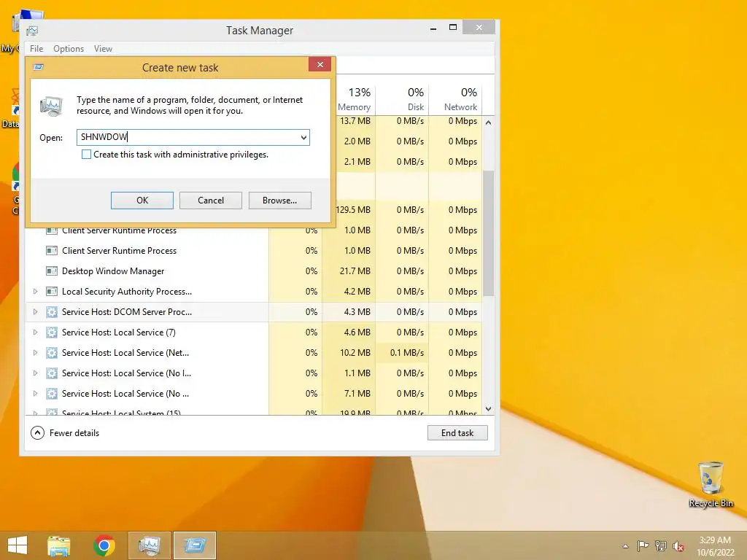Screen dimensions: 747x560
Task: Click Action Center flag tray icon
Action: (x=643, y=545)
